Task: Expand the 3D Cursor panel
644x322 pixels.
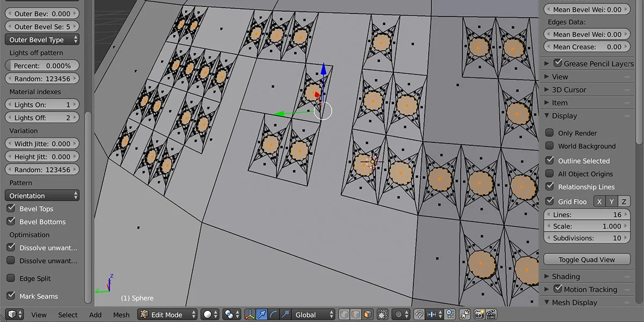Action: (x=569, y=90)
